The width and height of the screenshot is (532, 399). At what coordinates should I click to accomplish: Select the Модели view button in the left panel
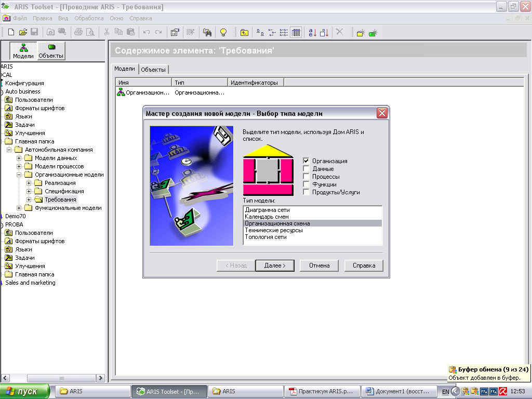click(23, 51)
